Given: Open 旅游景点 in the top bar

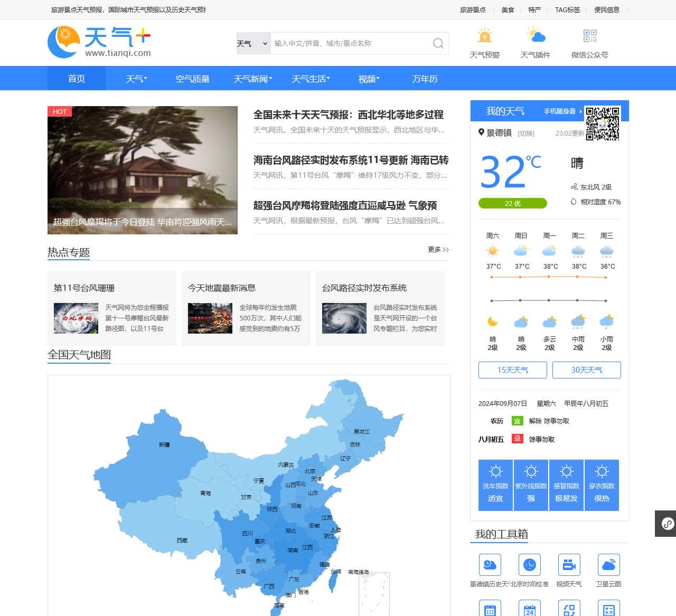Looking at the screenshot, I should click(473, 10).
